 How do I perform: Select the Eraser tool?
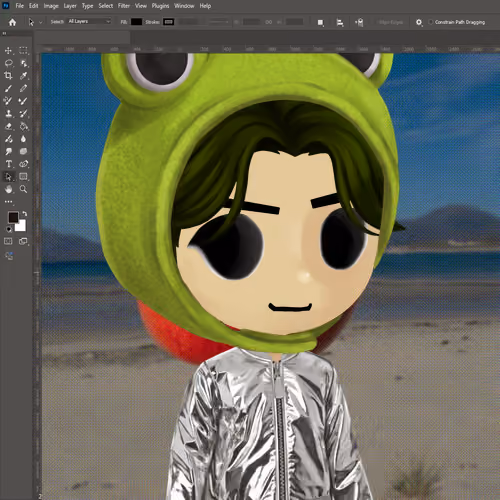point(8,126)
